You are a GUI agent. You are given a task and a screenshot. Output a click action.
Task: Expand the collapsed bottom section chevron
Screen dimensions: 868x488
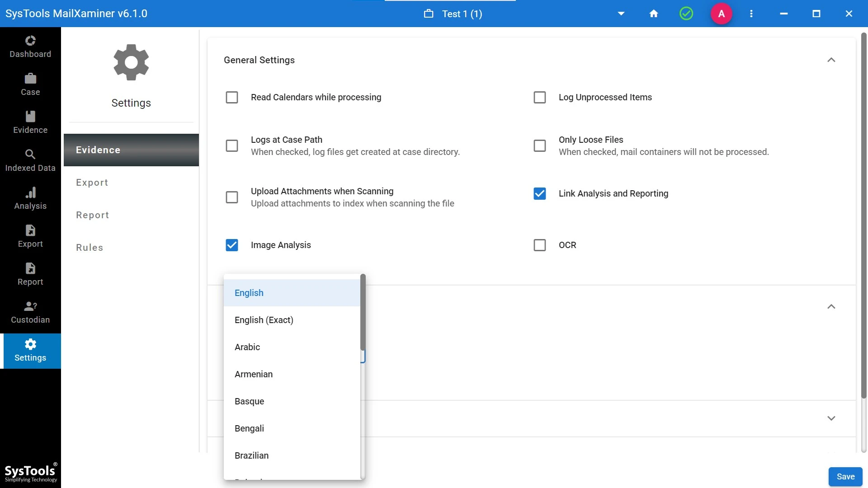831,418
